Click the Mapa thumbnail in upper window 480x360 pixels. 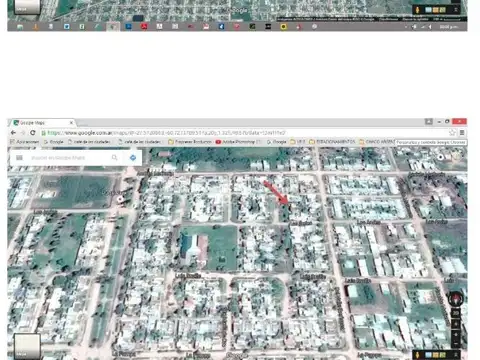point(27,7)
